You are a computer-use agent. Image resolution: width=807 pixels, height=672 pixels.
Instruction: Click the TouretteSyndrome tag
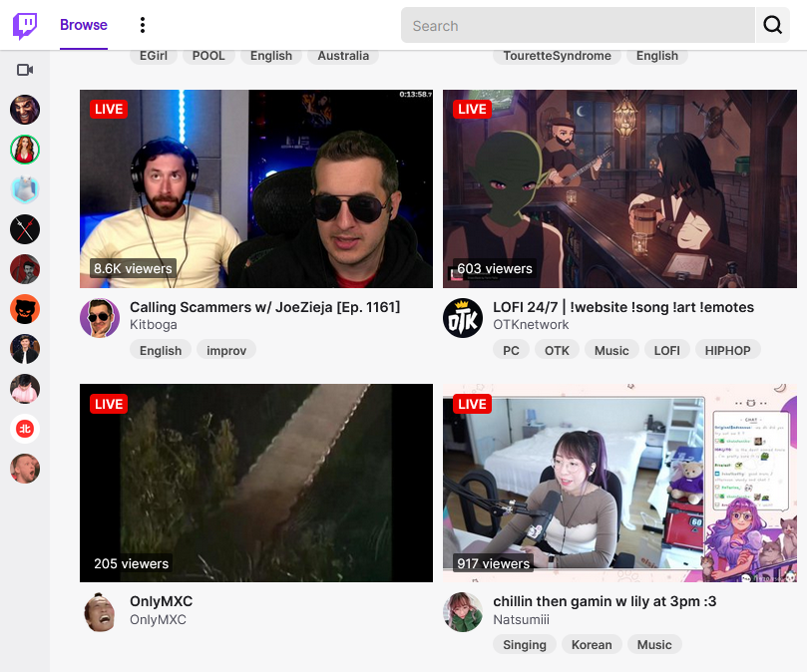click(x=556, y=56)
